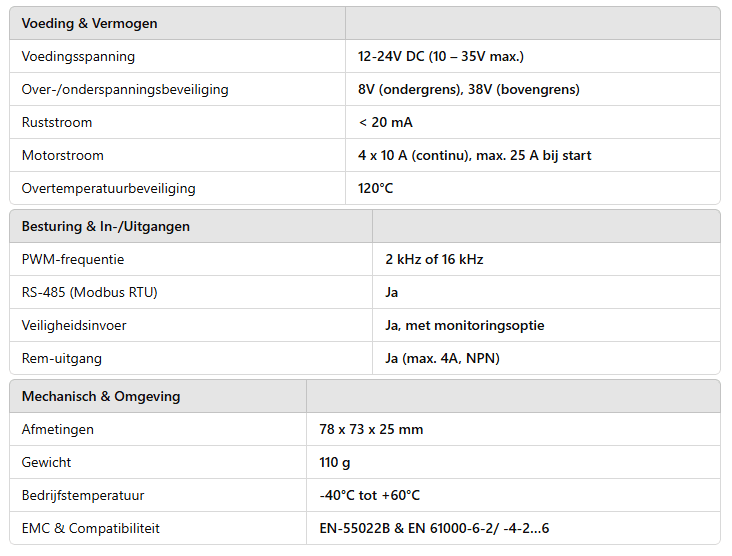This screenshot has width=732, height=556.
Task: Select the Rem-uitgang row label
Action: pos(62,359)
